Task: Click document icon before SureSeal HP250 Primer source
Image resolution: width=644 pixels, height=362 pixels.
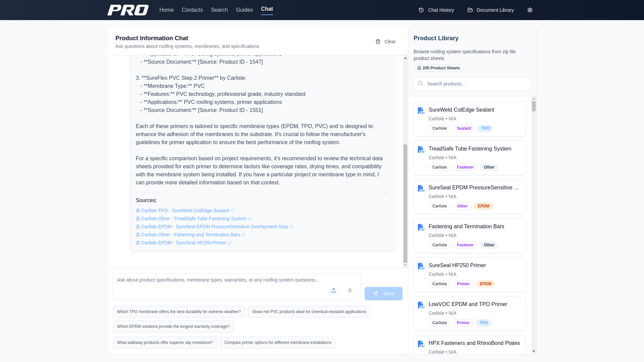Action: point(138,243)
